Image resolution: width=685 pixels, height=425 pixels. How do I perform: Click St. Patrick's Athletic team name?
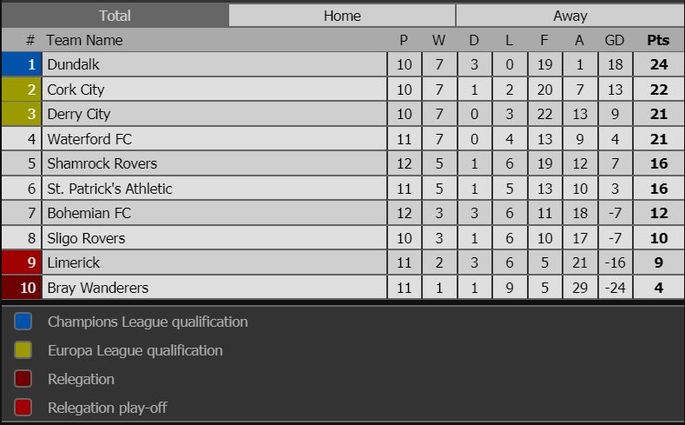pyautogui.click(x=110, y=189)
